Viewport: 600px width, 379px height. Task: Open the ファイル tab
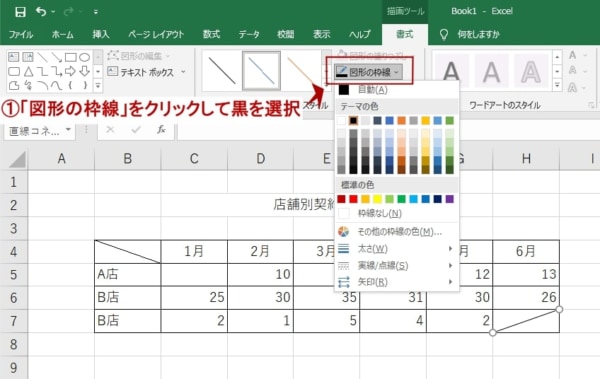point(21,34)
